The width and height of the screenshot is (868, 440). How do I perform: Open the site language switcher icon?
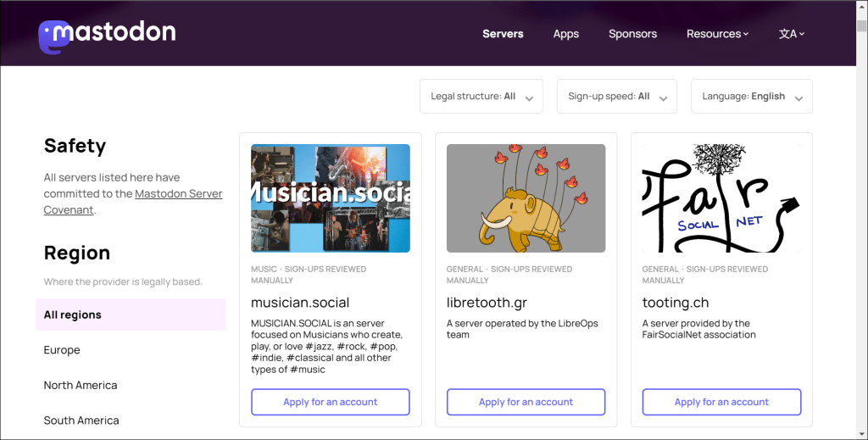pos(792,34)
